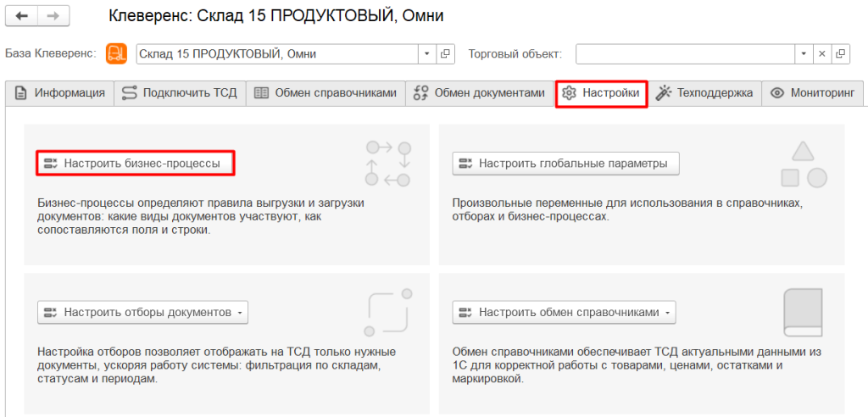The image size is (868, 417).
Task: Clear the Торговый объект field
Action: 822,53
